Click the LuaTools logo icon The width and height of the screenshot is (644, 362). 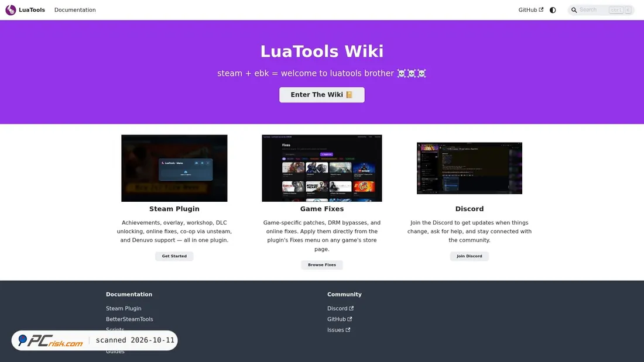[x=11, y=10]
